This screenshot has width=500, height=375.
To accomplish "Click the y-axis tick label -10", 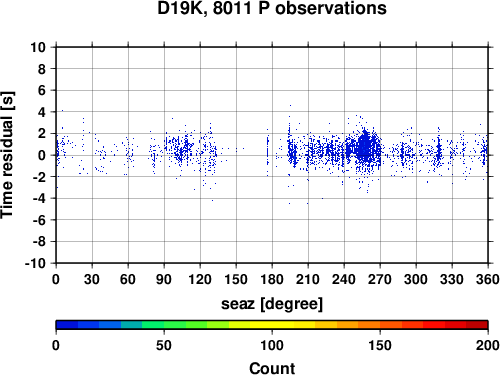I will tap(35, 263).
